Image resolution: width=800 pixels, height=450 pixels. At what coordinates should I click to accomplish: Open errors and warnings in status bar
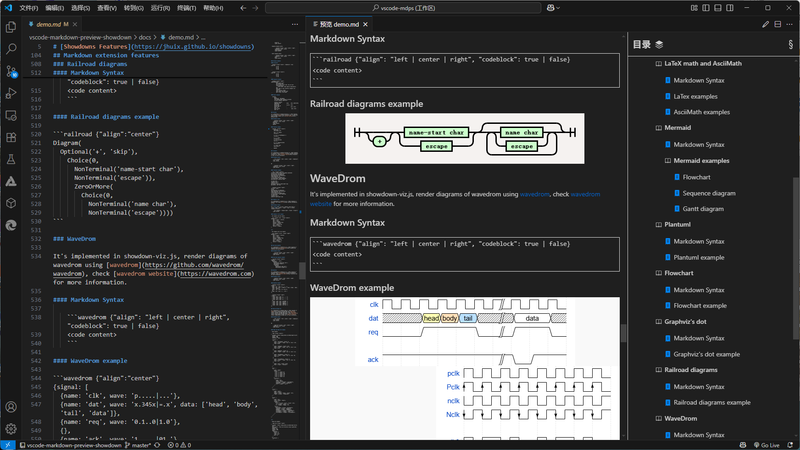coord(180,445)
